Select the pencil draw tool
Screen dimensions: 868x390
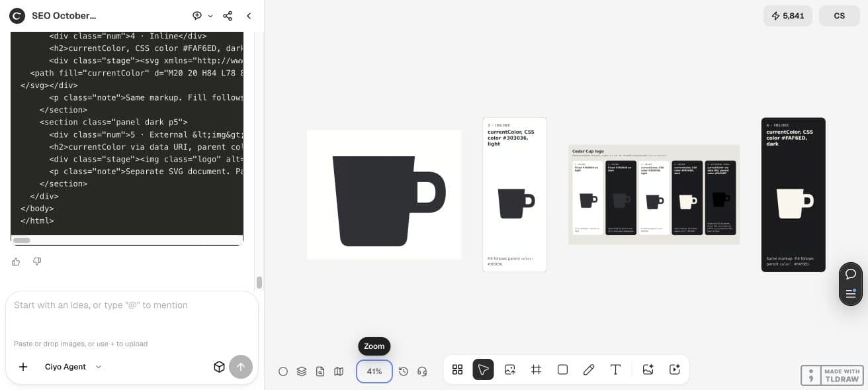coord(589,369)
